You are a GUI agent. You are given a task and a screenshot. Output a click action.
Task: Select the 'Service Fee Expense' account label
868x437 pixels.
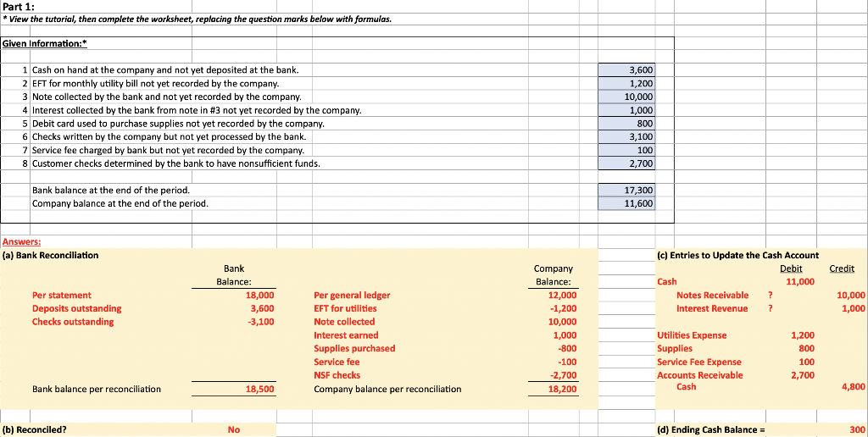(699, 362)
